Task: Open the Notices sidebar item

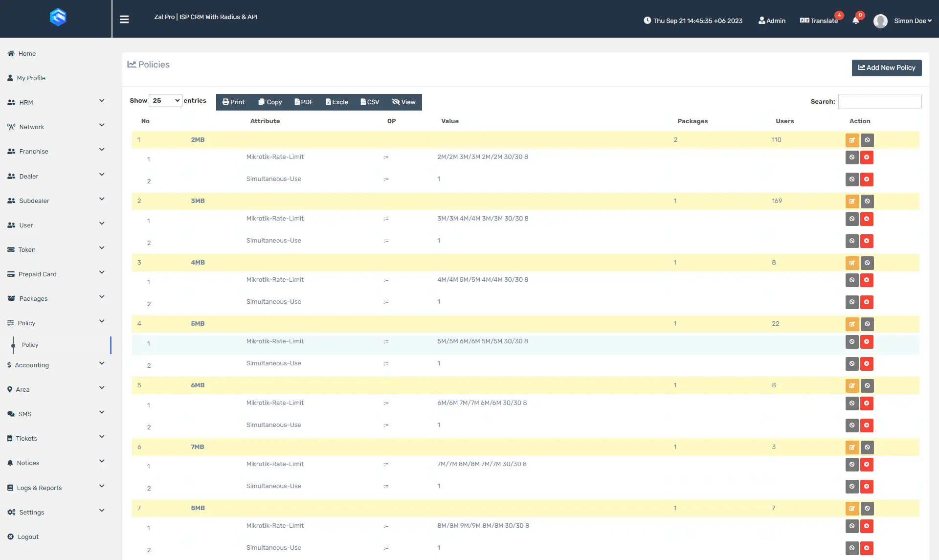Action: pos(56,463)
